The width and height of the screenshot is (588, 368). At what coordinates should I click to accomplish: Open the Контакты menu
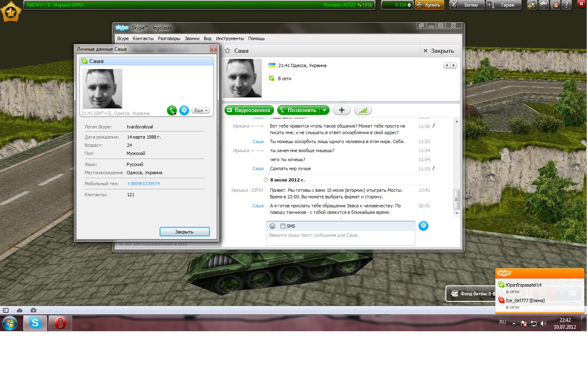[143, 38]
